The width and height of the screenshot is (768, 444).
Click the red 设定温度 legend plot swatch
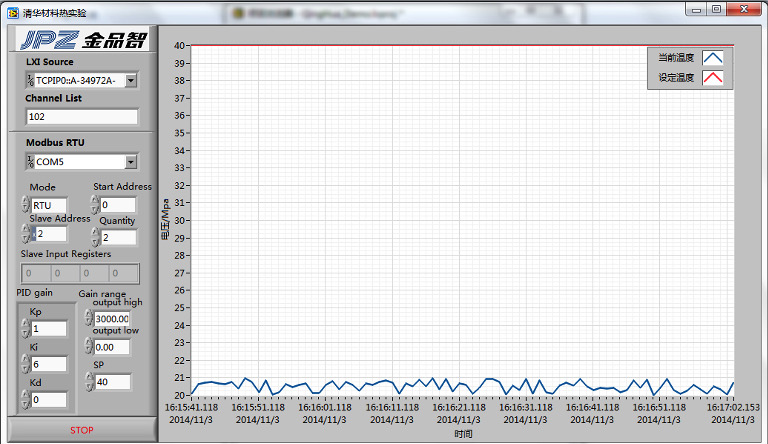[713, 78]
